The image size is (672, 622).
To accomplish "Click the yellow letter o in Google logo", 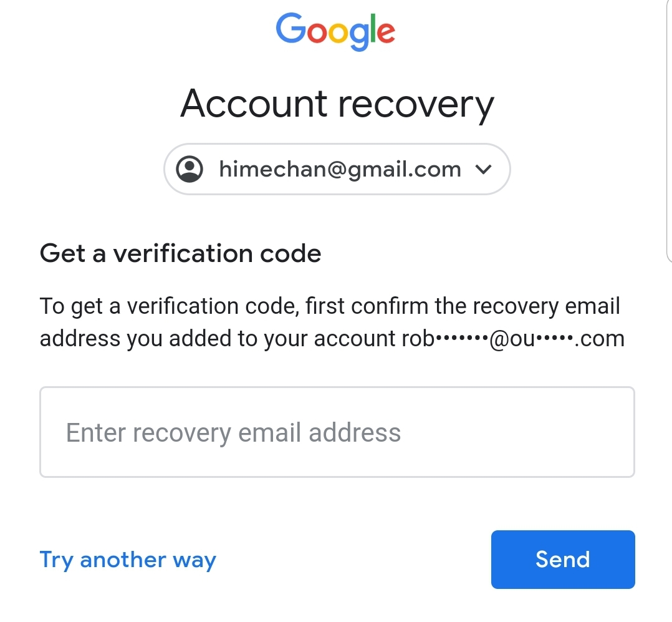I will [x=338, y=34].
